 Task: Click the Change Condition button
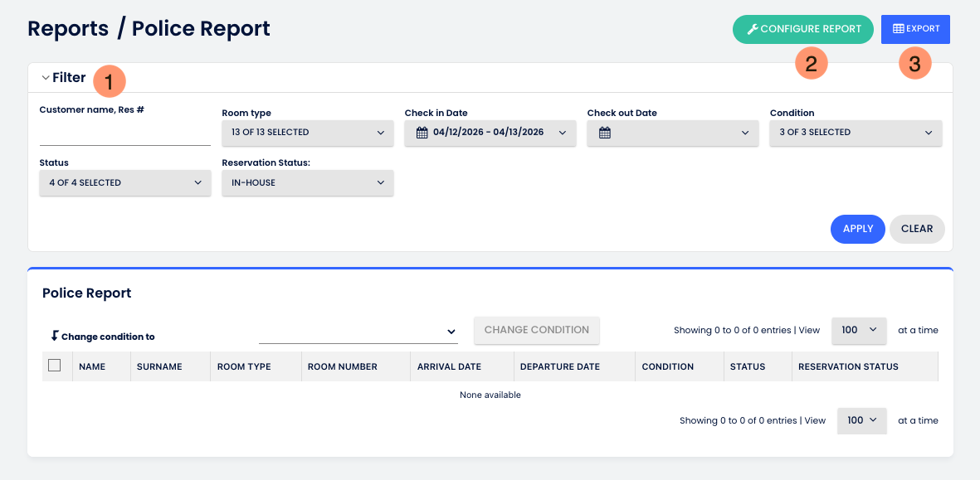click(x=536, y=330)
